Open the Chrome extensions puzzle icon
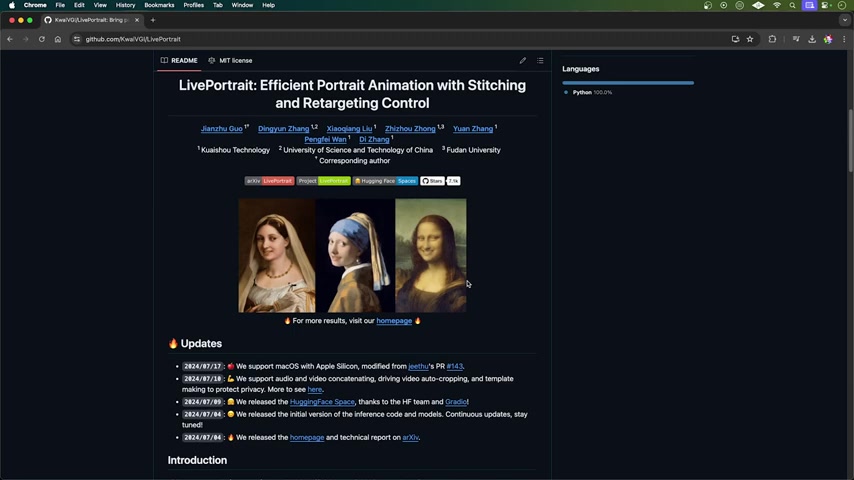854x480 pixels. pos(772,39)
